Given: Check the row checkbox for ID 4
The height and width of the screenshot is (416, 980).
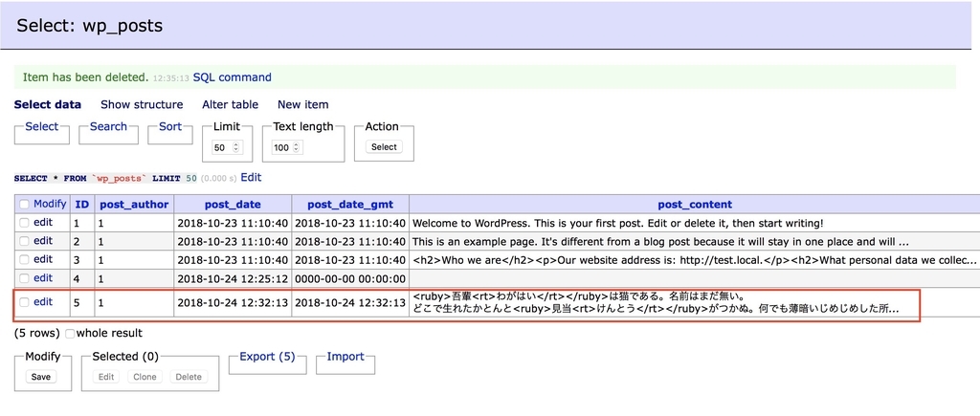Looking at the screenshot, I should [24, 278].
